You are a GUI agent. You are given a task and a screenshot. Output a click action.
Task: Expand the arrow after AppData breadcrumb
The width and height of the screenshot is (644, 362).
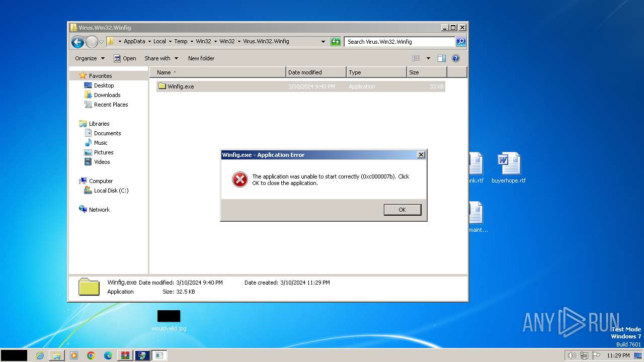(149, 41)
